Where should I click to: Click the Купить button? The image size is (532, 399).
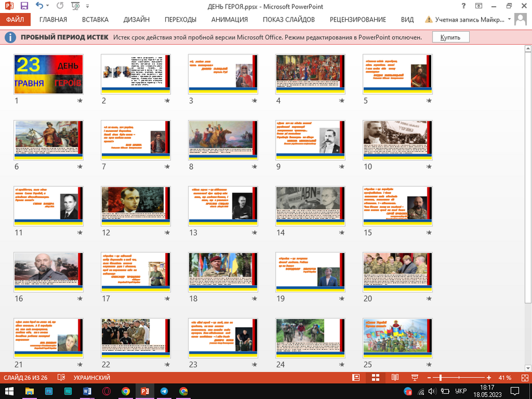click(451, 37)
